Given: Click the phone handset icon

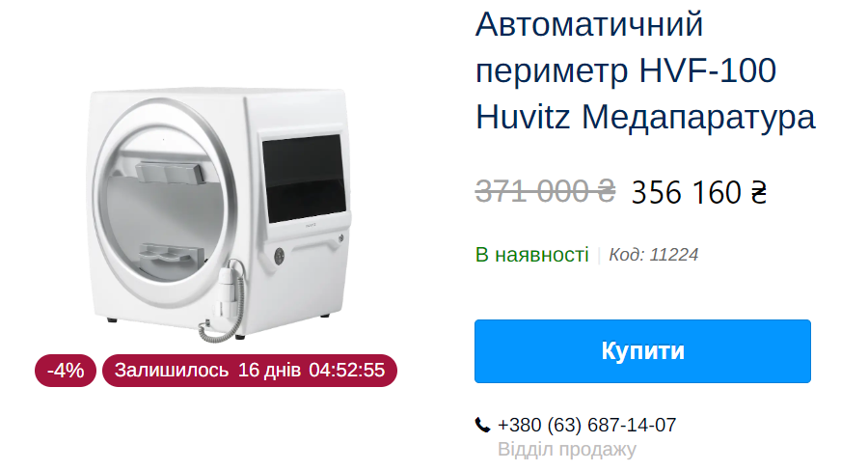Looking at the screenshot, I should coord(482,425).
